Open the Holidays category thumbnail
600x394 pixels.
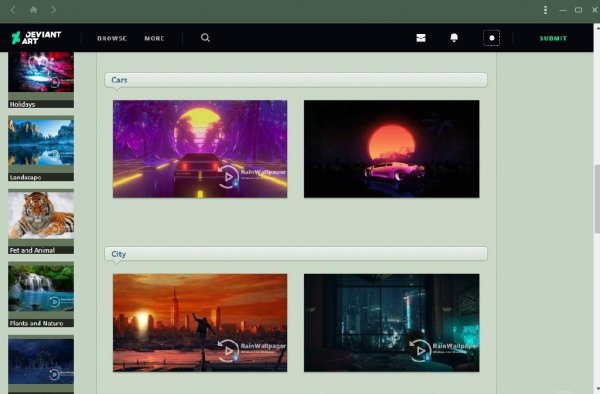(x=41, y=72)
